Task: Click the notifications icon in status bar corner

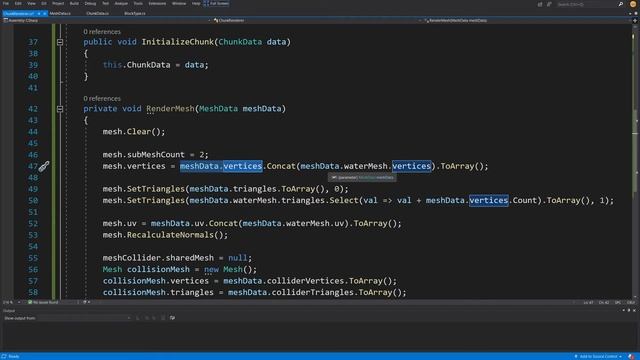Action: [631, 356]
